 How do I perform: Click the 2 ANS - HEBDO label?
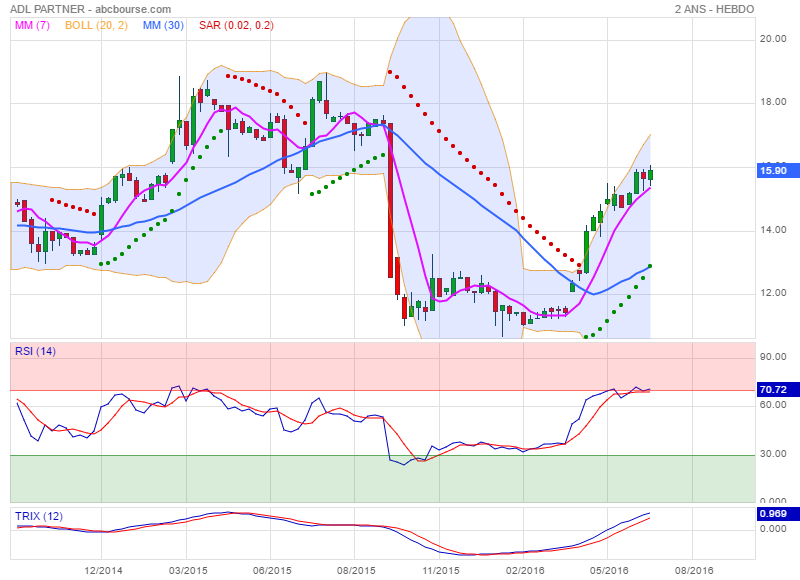[x=714, y=9]
